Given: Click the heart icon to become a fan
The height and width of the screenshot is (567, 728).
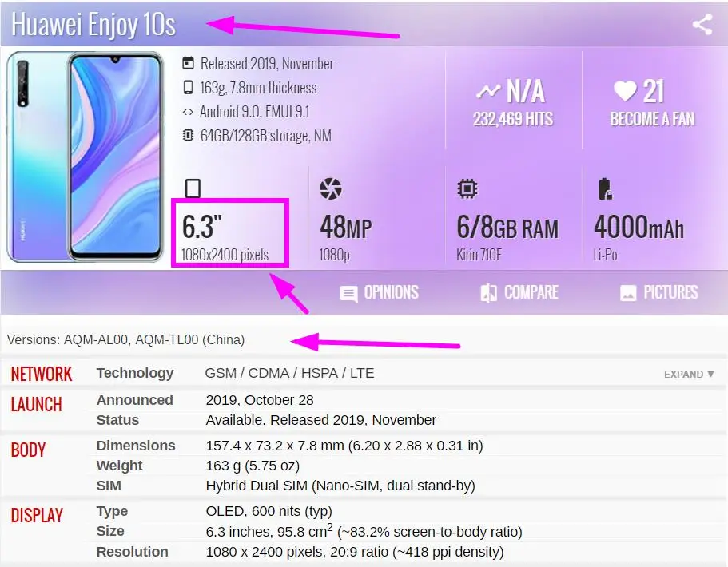Looking at the screenshot, I should coord(625,90).
